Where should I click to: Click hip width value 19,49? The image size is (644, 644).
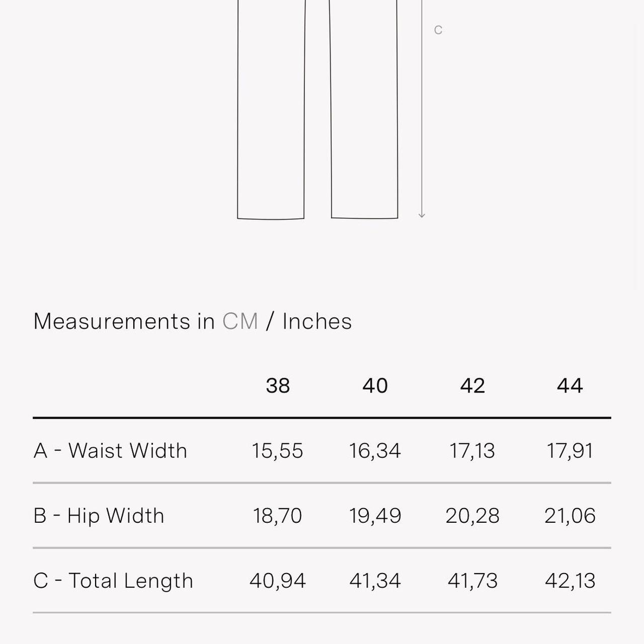[x=375, y=516]
